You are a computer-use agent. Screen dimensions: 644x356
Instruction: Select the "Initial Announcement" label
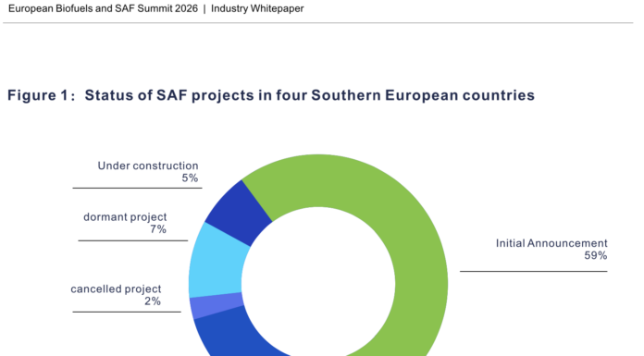[551, 243]
